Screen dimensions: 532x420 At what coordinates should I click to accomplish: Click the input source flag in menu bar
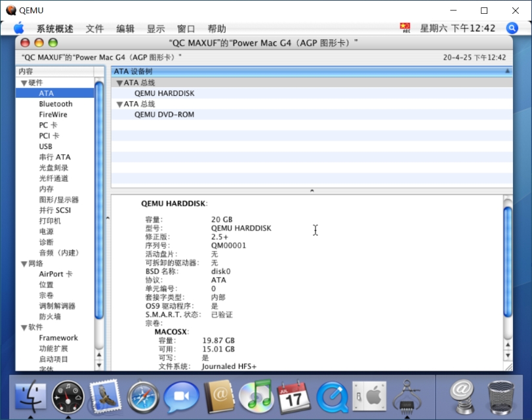(x=405, y=28)
